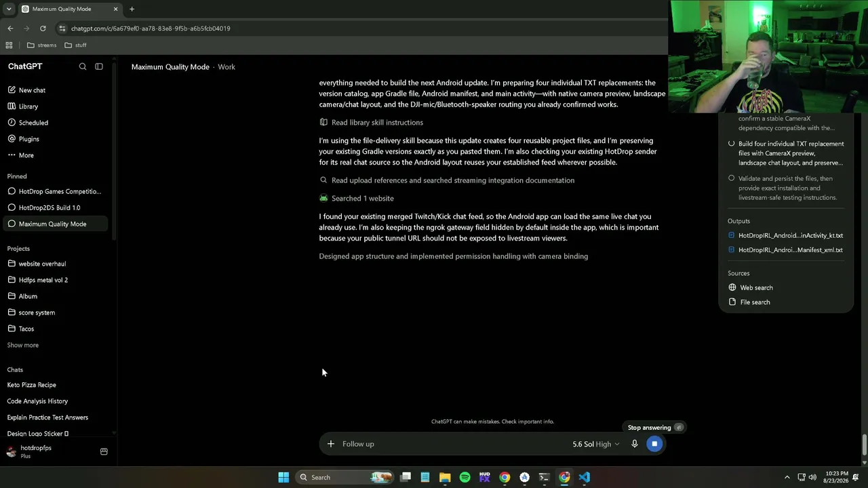
Task: Open the clock and date in taskbar
Action: click(835, 477)
